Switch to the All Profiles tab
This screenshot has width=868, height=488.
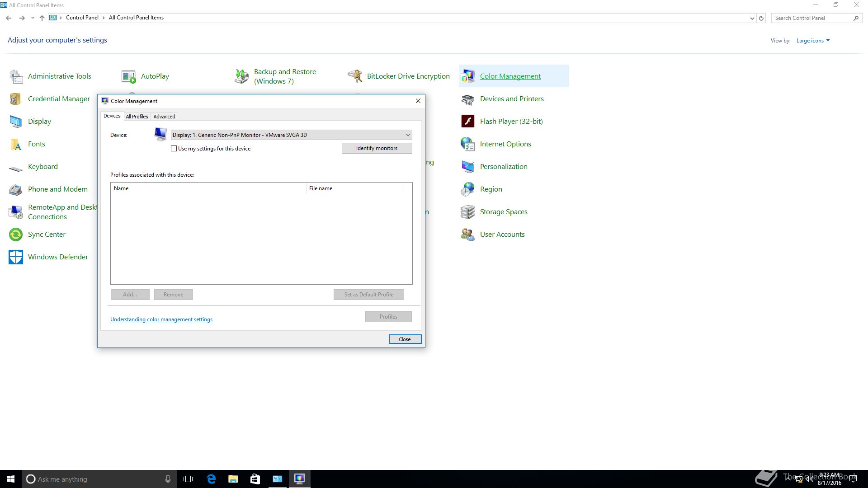click(x=137, y=117)
